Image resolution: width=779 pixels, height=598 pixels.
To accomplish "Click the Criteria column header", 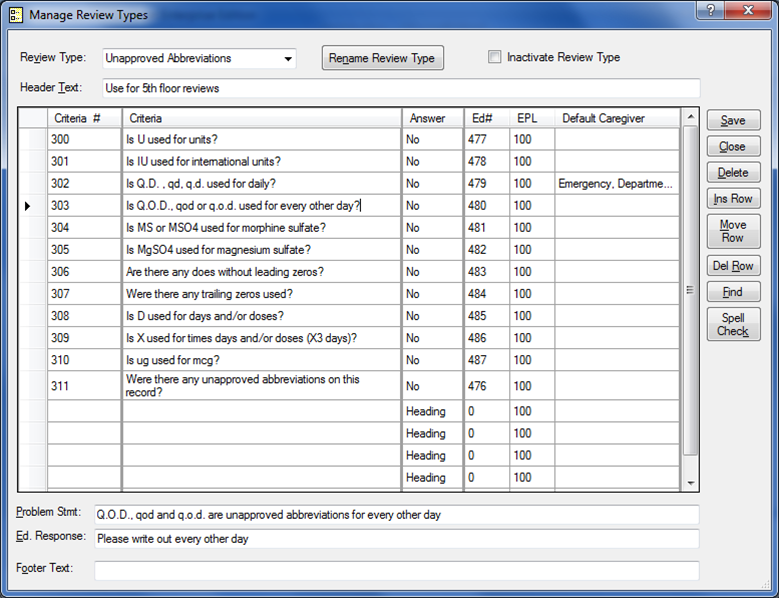I will click(261, 118).
